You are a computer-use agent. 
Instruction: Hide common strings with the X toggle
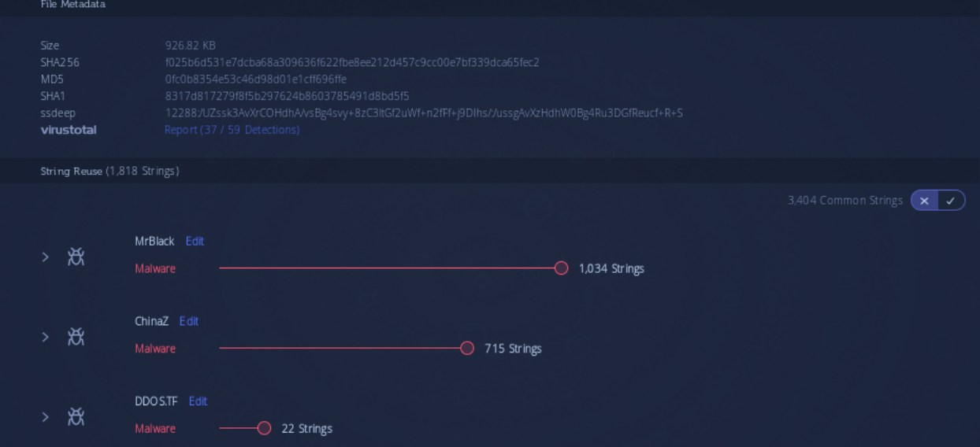point(925,201)
